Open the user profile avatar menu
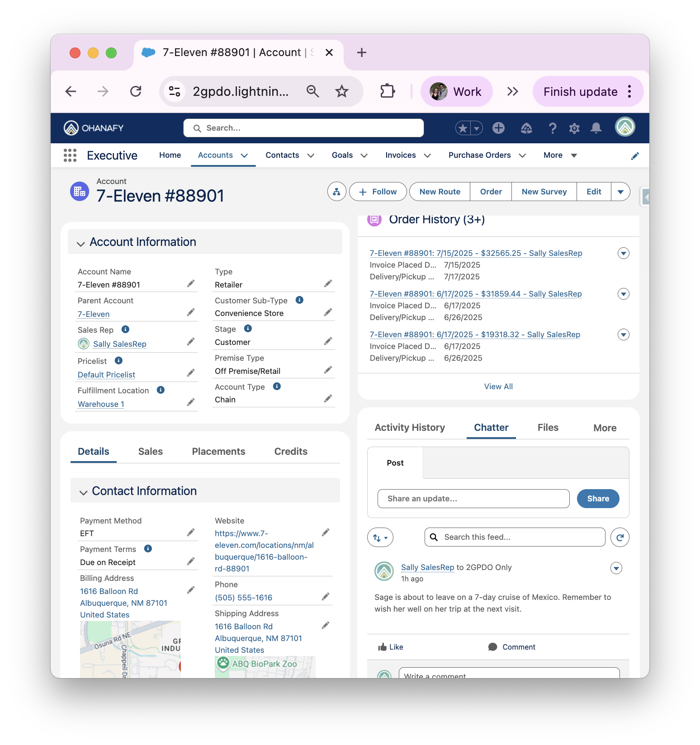 pos(625,127)
